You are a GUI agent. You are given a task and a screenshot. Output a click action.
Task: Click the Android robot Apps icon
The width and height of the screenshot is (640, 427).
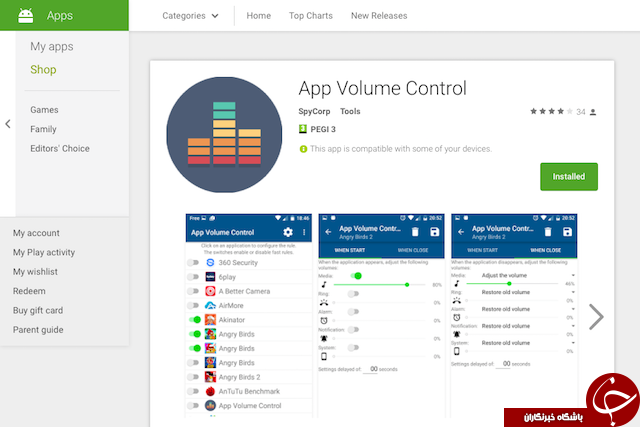point(26,16)
